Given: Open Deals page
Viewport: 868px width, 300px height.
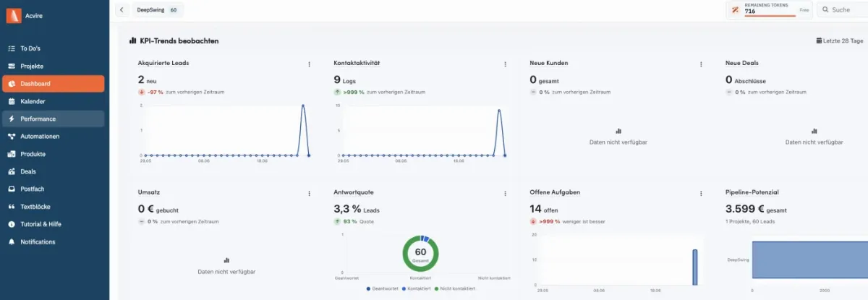Looking at the screenshot, I should (x=54, y=171).
